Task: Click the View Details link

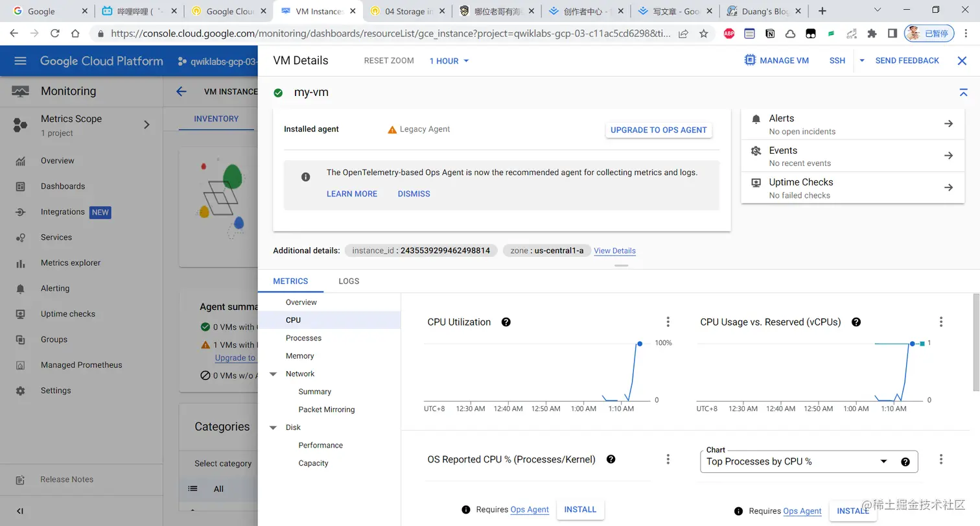Action: click(x=614, y=251)
